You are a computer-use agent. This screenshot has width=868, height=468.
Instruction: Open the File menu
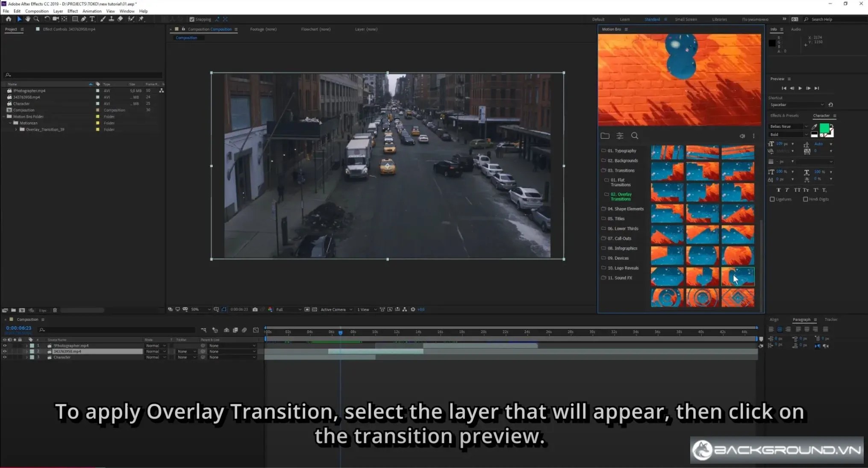[6, 11]
